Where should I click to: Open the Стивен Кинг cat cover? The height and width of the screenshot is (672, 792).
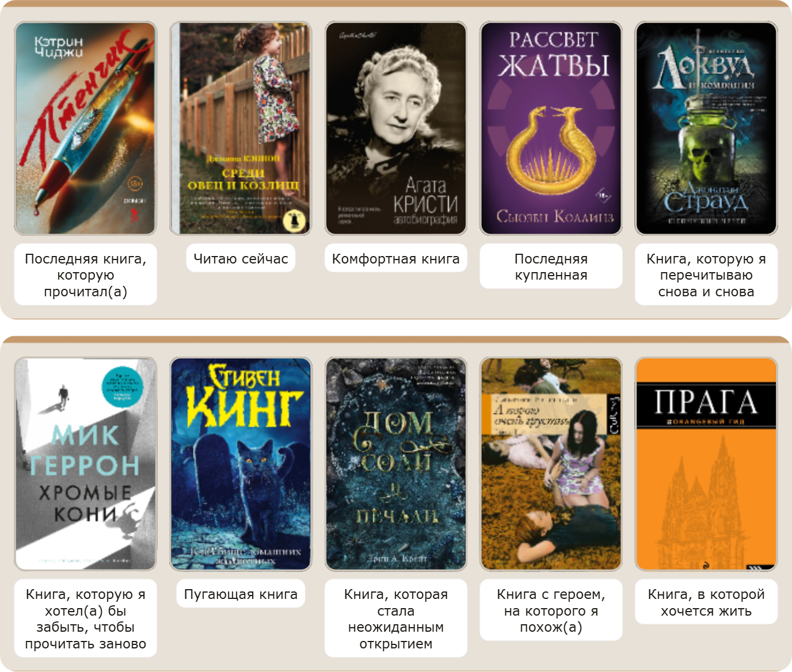[x=241, y=464]
